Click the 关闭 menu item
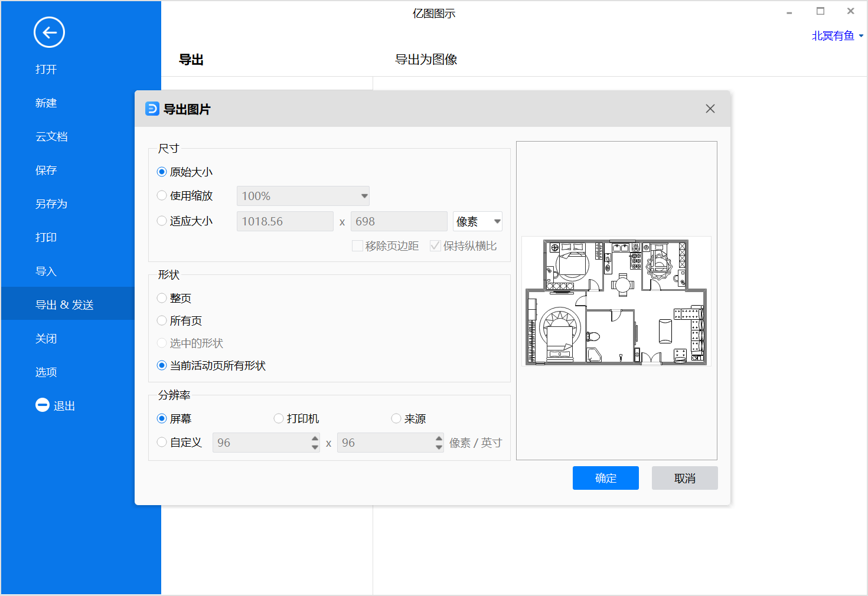Image resolution: width=868 pixels, height=596 pixels. tap(46, 338)
